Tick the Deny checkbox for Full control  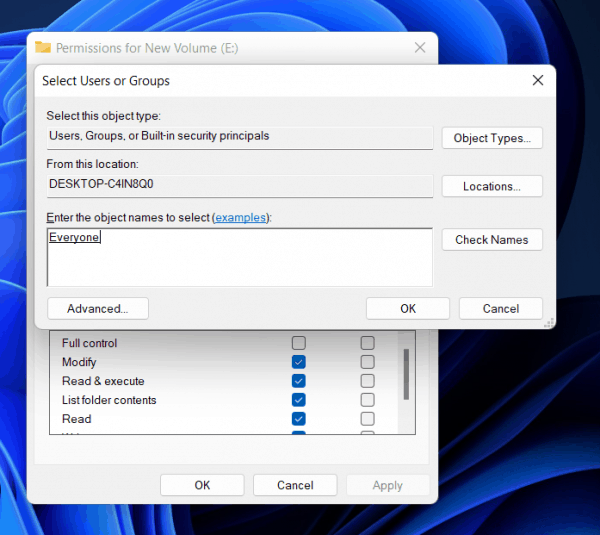click(367, 343)
